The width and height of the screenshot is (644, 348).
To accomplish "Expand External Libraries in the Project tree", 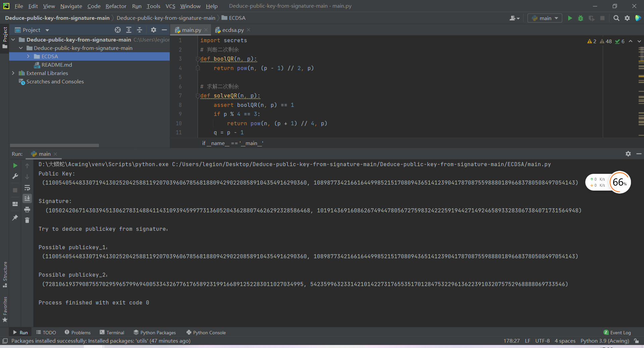I will [x=13, y=73].
